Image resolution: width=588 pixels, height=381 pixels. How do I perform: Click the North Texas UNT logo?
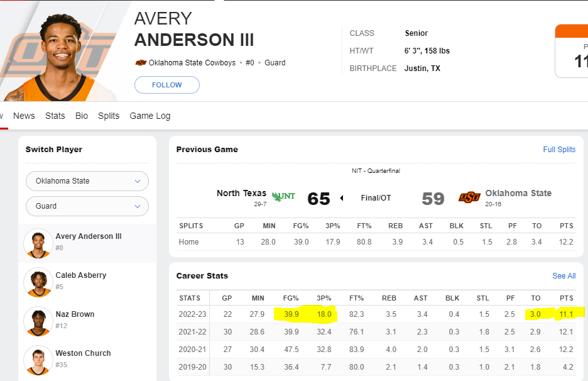283,196
